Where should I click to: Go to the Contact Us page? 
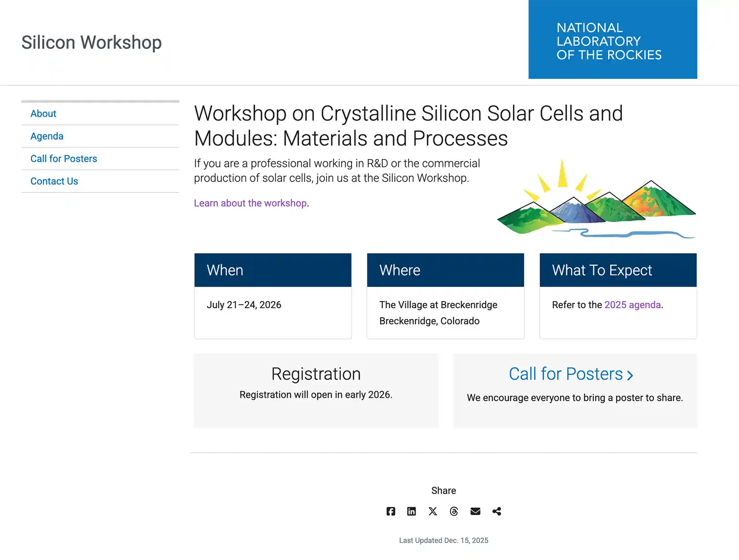[x=54, y=181]
